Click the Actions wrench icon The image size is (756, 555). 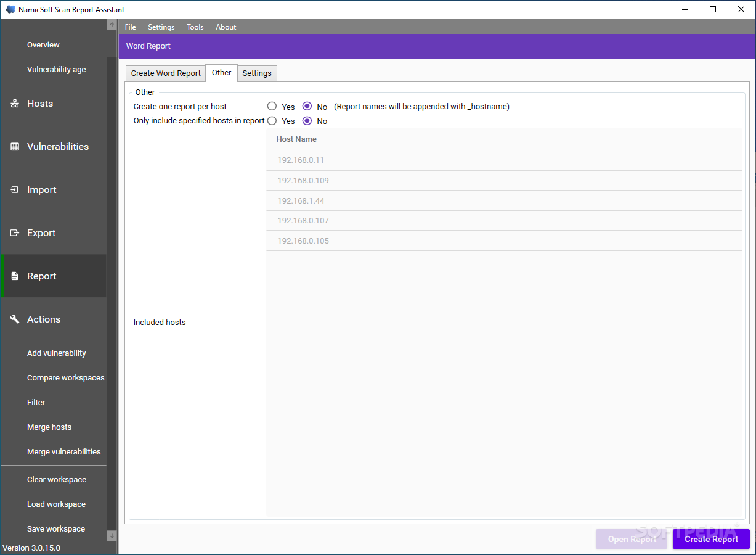pos(15,319)
